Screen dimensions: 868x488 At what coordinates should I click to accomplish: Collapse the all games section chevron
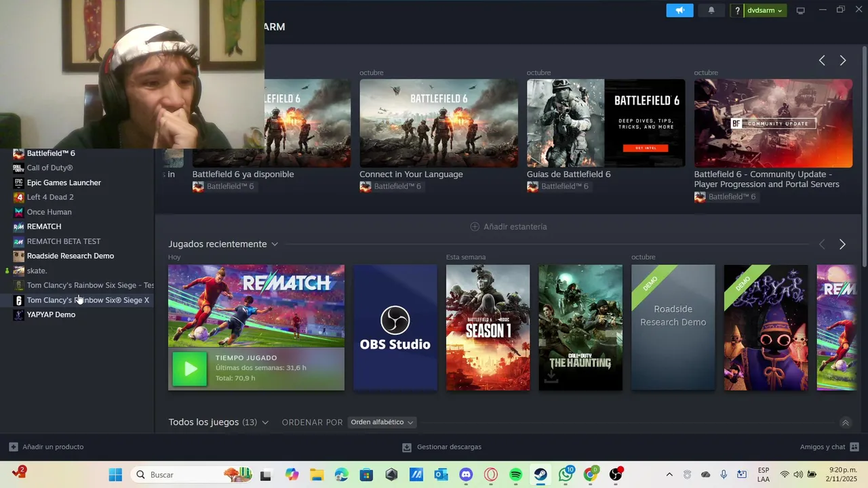[845, 422]
